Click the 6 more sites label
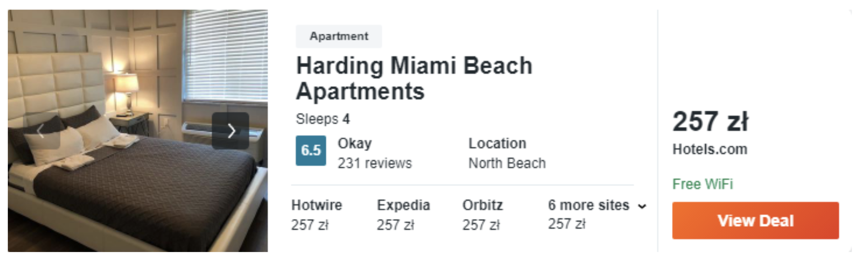This screenshot has height=262, width=868. click(x=588, y=205)
